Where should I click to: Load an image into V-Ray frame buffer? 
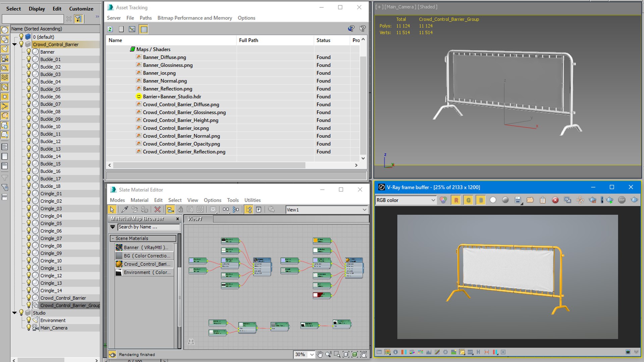(530, 200)
